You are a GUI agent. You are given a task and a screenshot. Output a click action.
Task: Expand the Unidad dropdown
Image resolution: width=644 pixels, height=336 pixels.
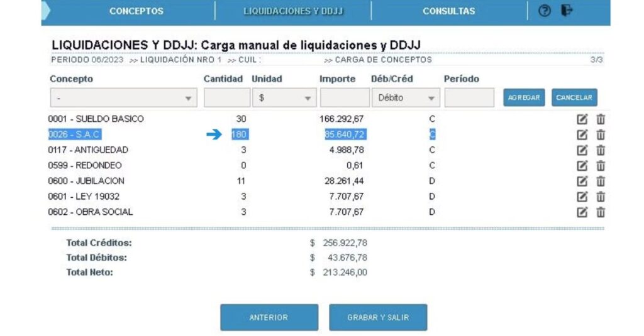283,98
